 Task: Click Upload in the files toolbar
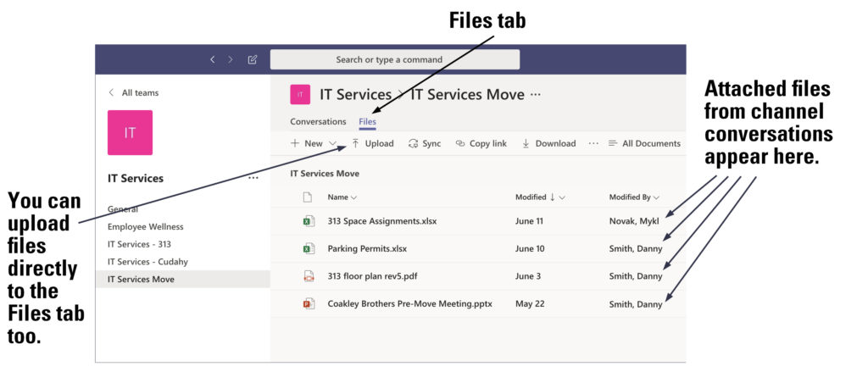pos(372,143)
